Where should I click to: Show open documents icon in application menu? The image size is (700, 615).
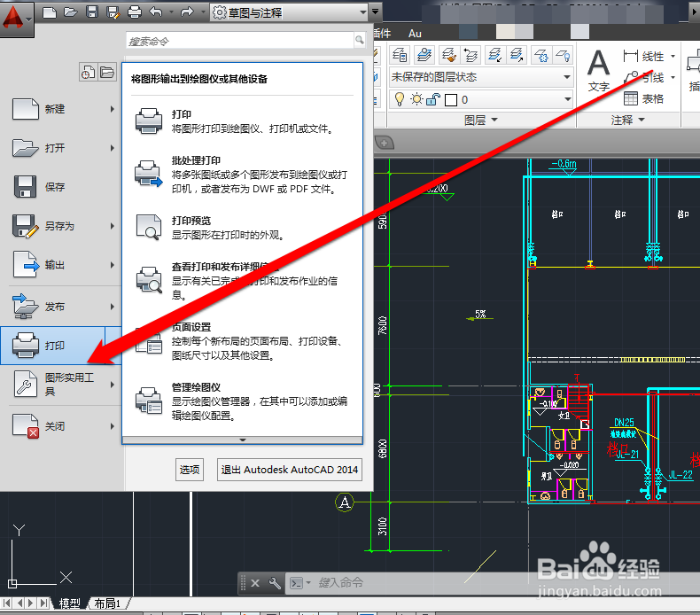(x=107, y=72)
